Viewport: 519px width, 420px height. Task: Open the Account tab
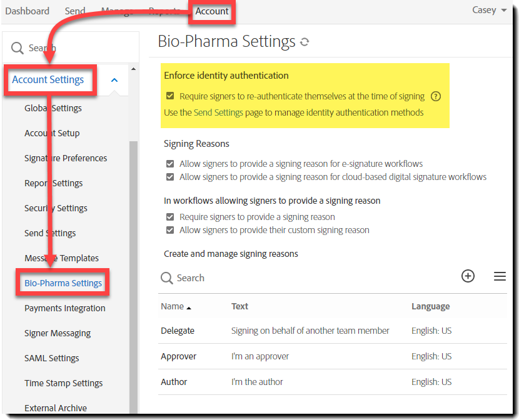(x=212, y=11)
